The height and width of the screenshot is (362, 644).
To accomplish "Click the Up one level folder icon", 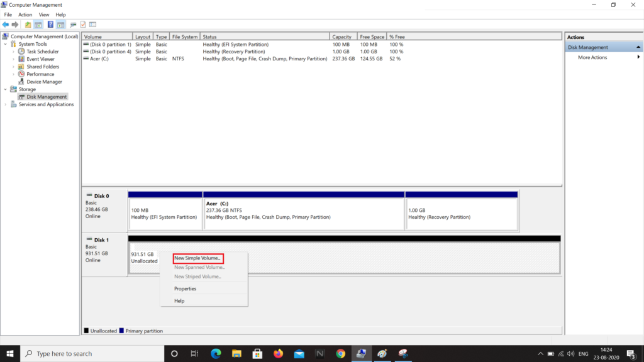I will 28,25.
